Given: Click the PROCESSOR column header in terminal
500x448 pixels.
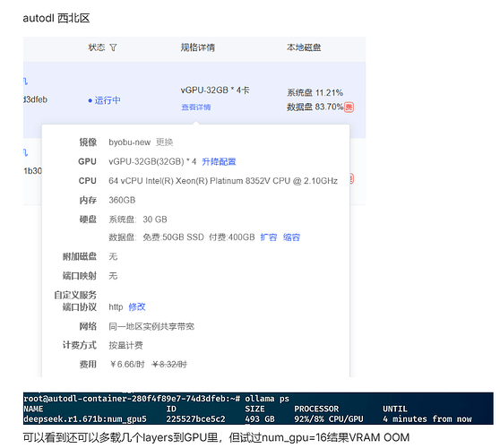Looking at the screenshot, I should click(316, 409).
